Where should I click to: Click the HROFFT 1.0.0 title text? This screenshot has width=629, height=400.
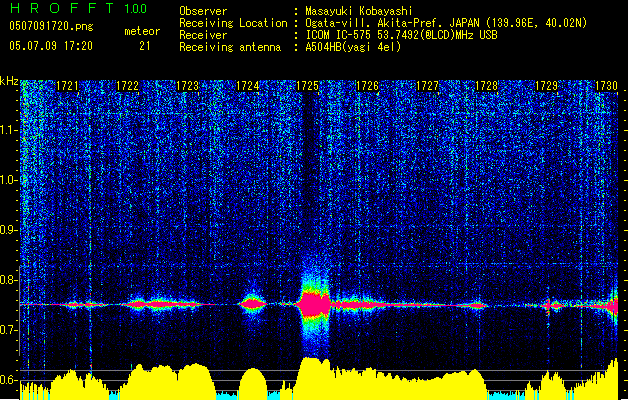[79, 8]
